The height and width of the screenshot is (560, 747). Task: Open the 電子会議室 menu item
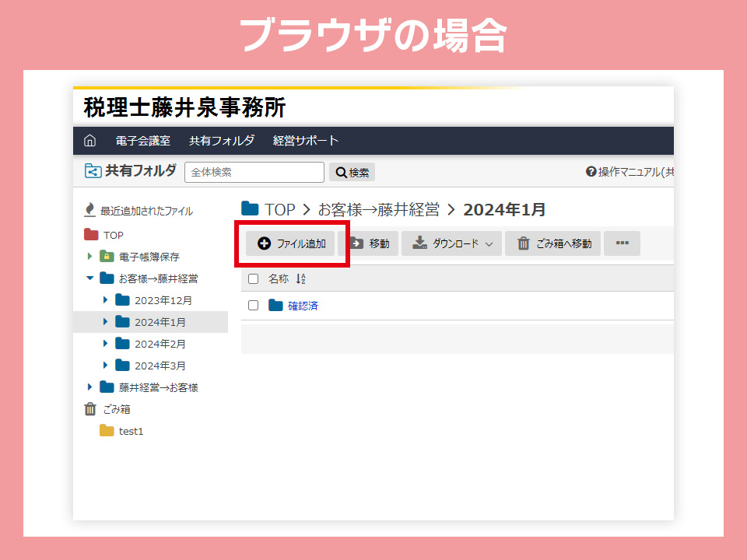tap(142, 141)
